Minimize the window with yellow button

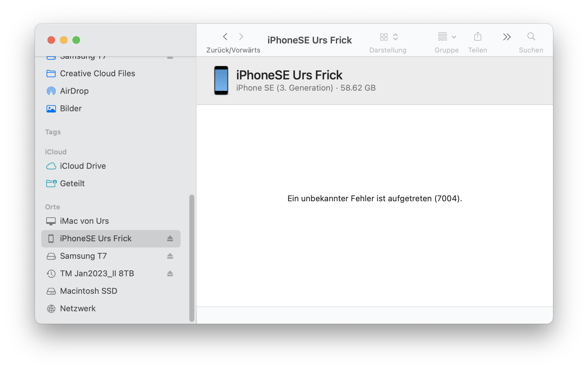64,40
